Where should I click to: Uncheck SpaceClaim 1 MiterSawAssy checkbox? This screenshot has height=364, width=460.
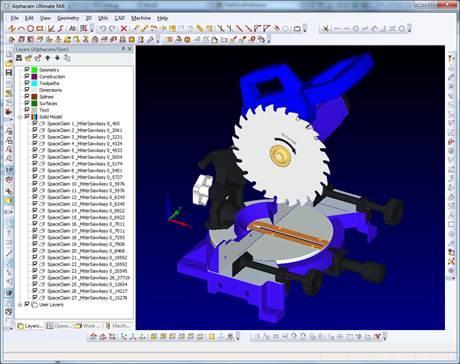point(35,123)
